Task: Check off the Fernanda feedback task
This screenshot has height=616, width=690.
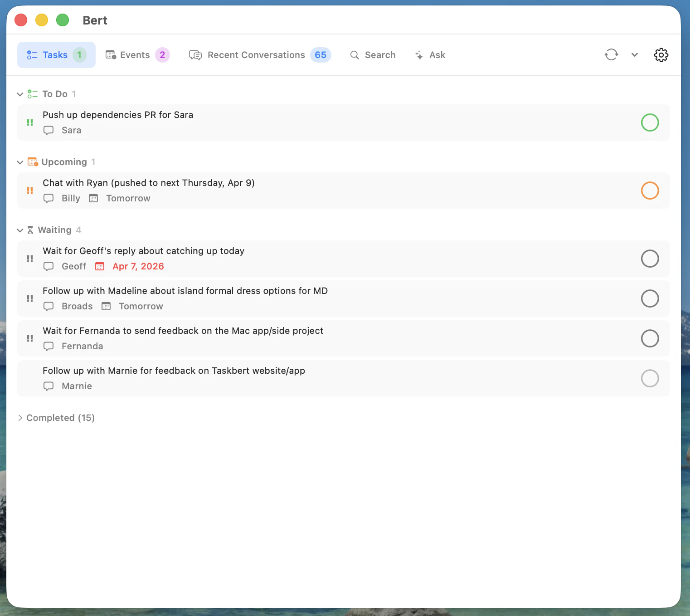Action: tap(650, 338)
